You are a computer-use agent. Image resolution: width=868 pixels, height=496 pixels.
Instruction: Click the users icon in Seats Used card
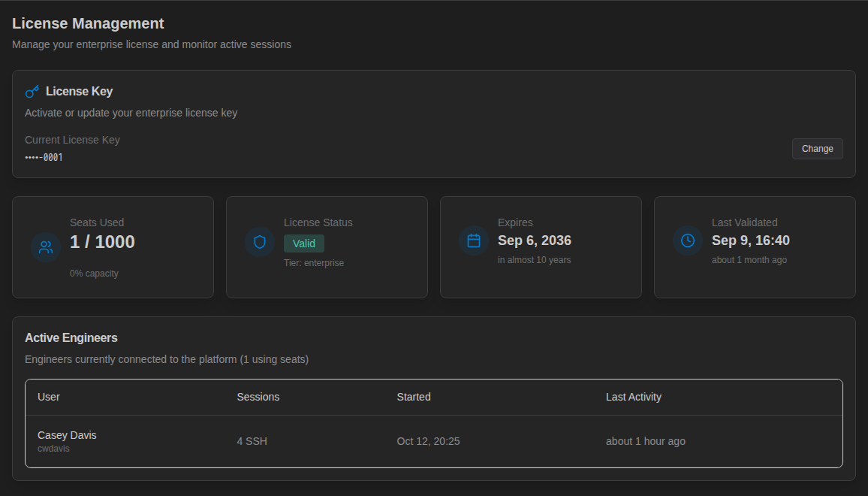(46, 247)
